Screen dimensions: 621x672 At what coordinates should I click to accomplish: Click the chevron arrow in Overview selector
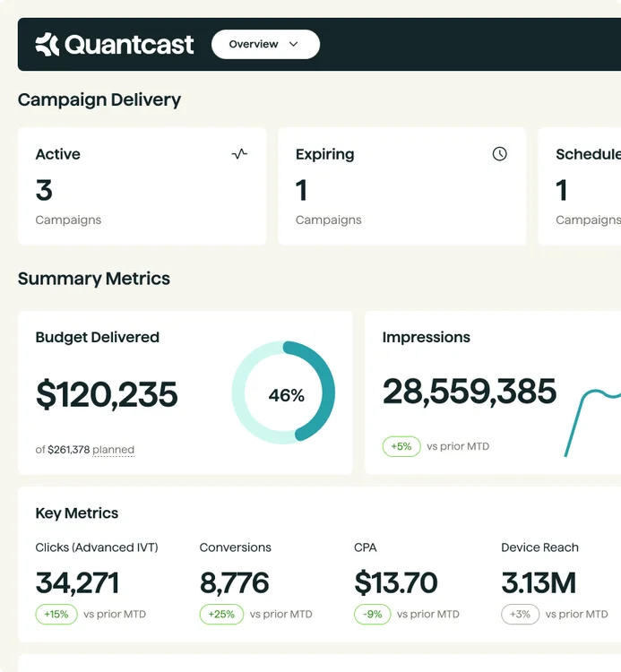coord(293,44)
